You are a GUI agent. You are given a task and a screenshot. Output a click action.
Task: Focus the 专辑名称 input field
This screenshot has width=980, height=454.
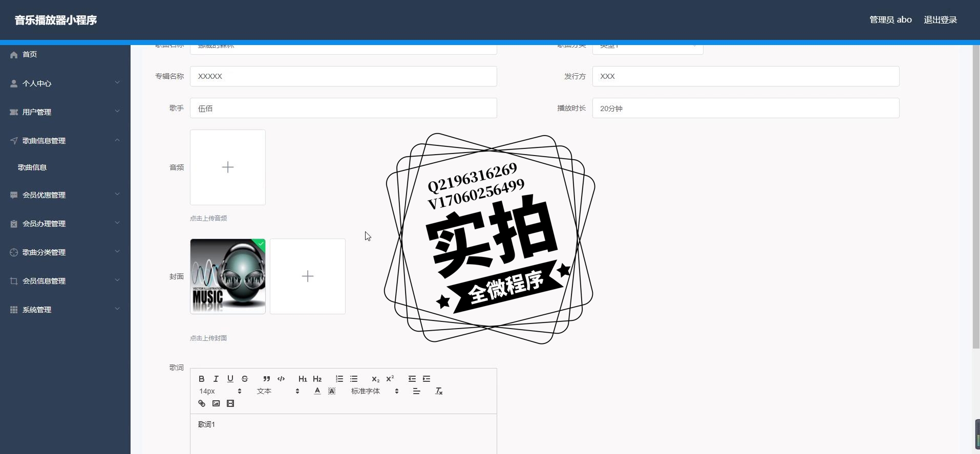344,76
